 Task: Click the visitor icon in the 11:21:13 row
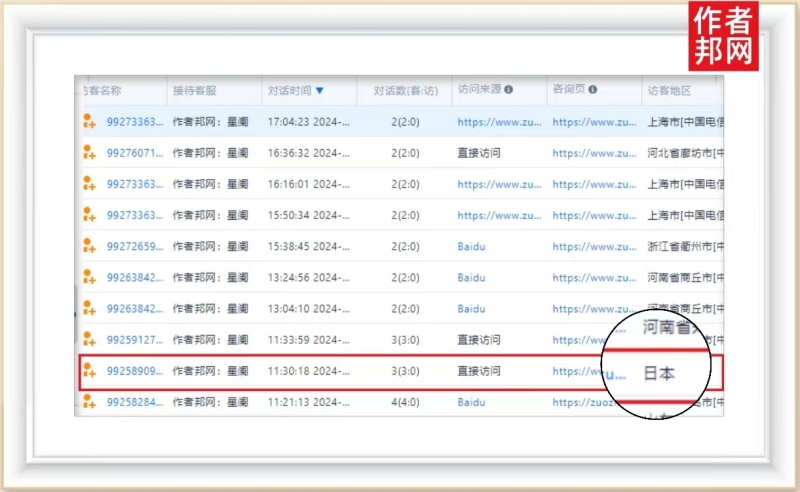(89, 402)
